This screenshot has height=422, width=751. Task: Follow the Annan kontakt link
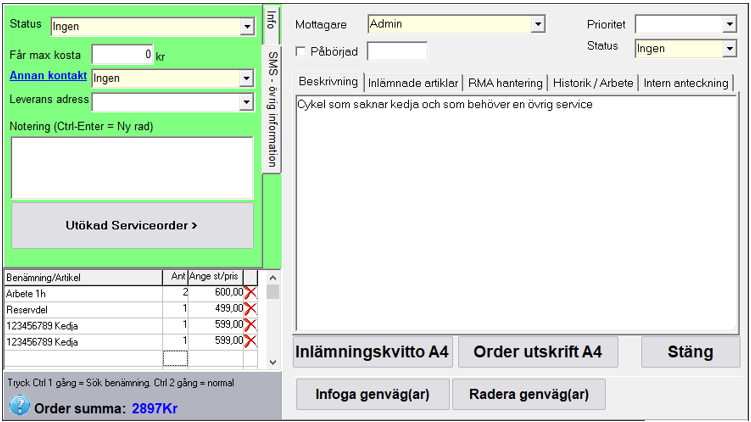click(x=47, y=76)
